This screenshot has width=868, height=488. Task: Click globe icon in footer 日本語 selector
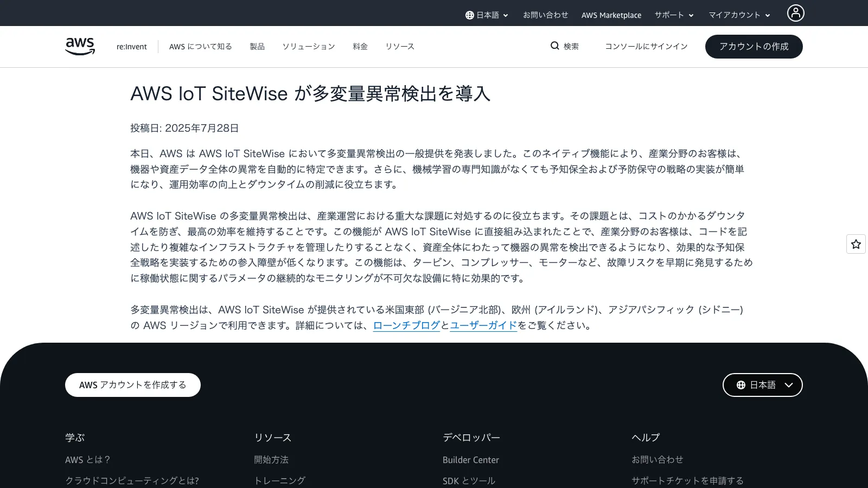tap(741, 385)
